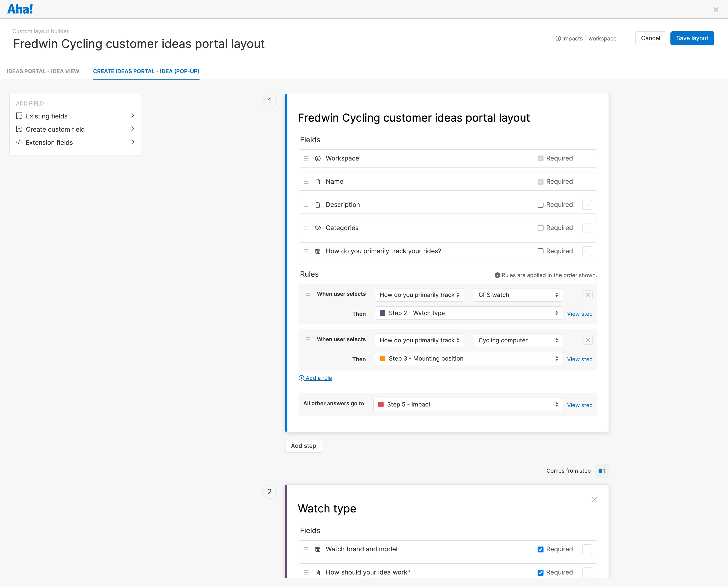The height and width of the screenshot is (587, 728).
Task: Delete the GPS watch rule
Action: pos(588,294)
